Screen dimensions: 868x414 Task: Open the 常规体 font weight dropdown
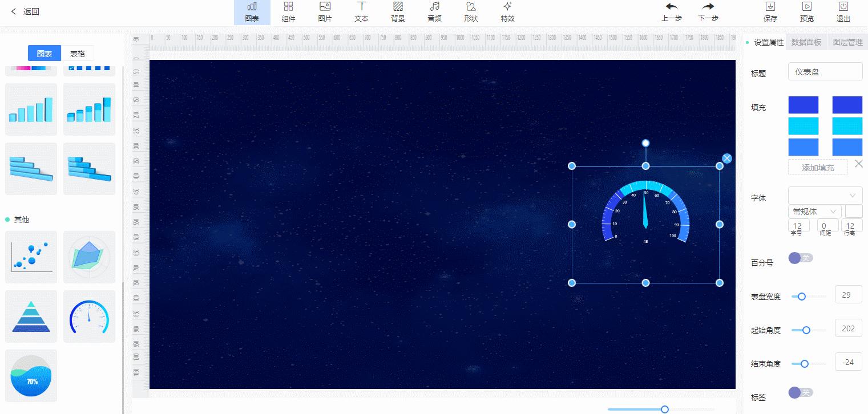coord(814,212)
